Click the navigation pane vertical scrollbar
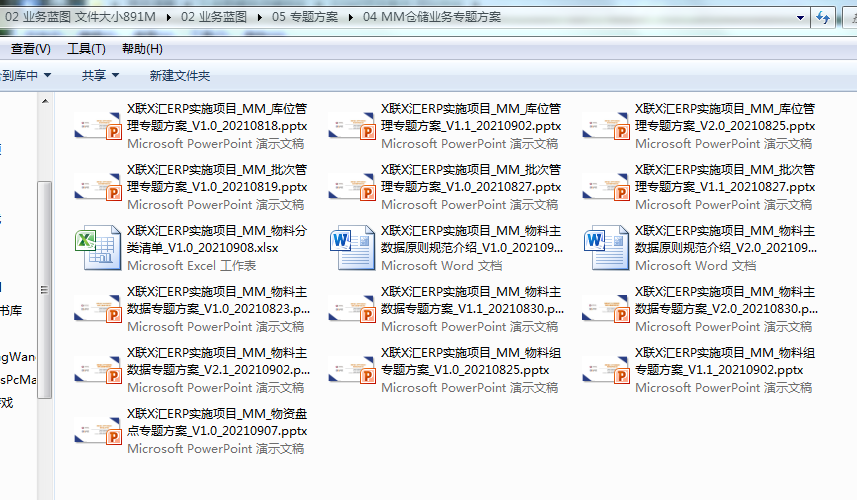Image resolution: width=857 pixels, height=500 pixels. click(44, 290)
